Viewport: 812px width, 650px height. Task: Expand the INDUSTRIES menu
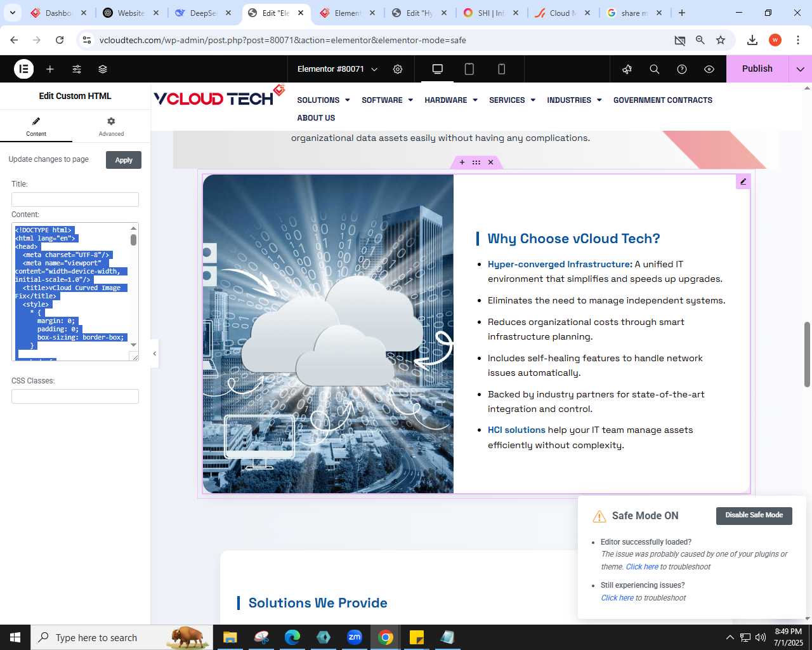click(574, 100)
